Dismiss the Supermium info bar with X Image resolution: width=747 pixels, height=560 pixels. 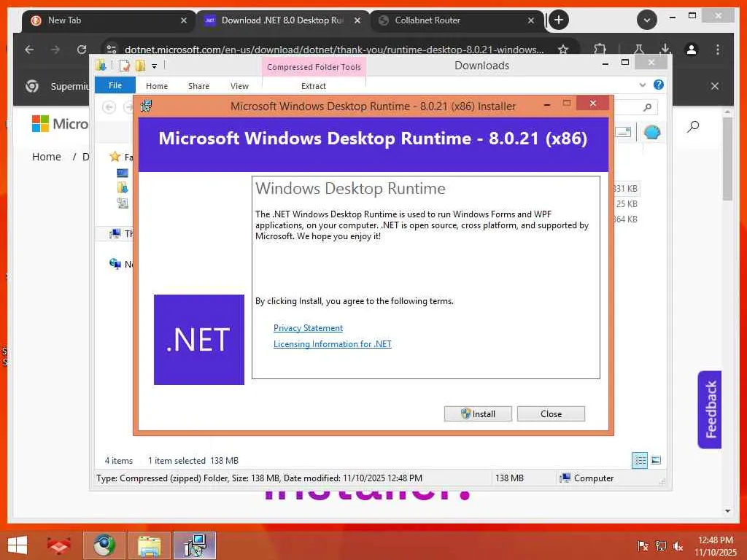point(715,86)
